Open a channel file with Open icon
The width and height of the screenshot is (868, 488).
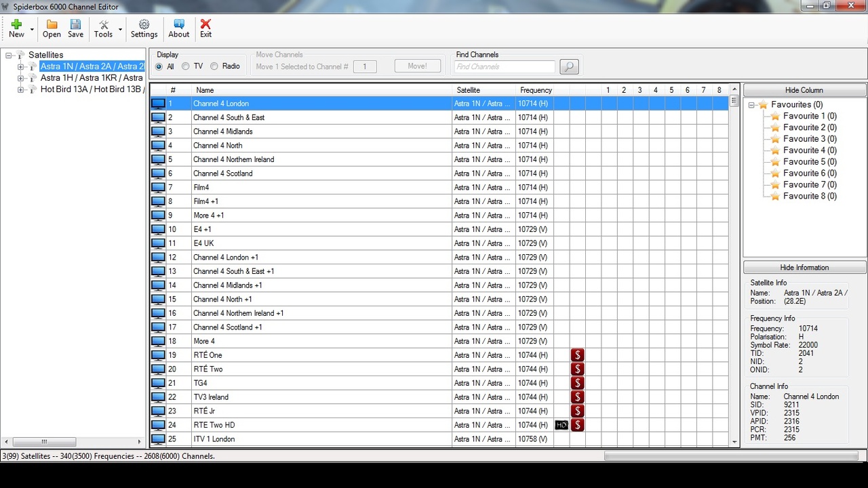point(52,25)
